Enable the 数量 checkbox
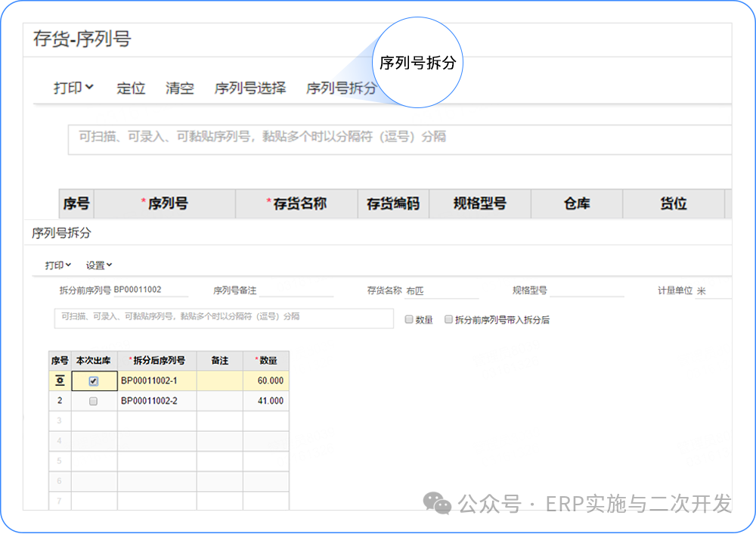The image size is (756, 534). (x=409, y=320)
